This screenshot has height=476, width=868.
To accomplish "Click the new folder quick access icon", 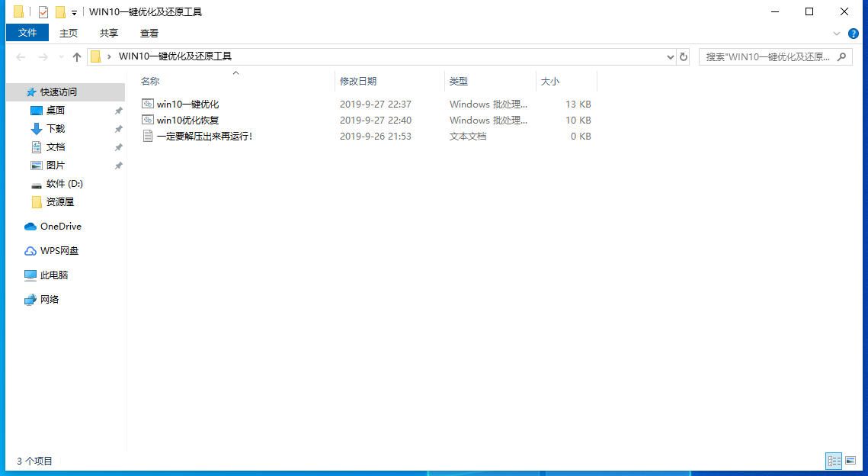I will point(60,11).
